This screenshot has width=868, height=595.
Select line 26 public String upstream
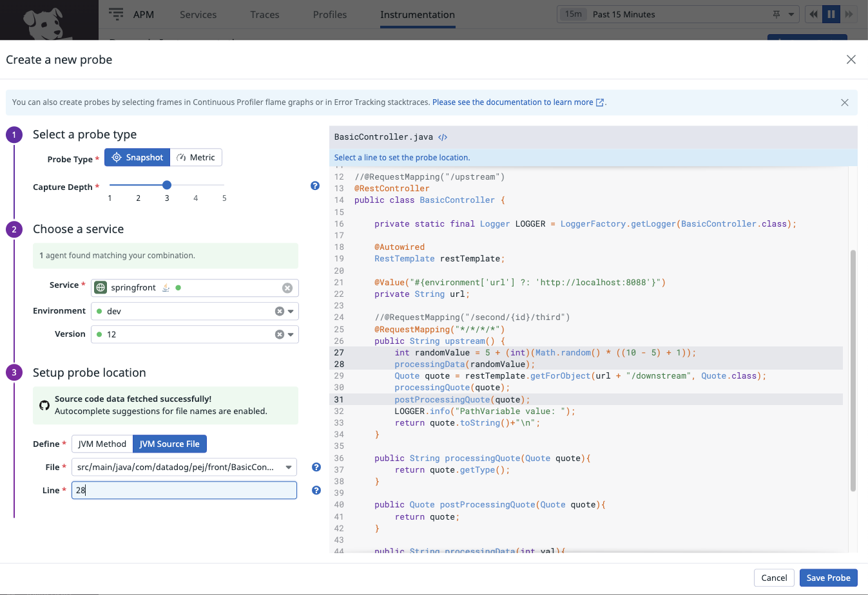(x=586, y=341)
